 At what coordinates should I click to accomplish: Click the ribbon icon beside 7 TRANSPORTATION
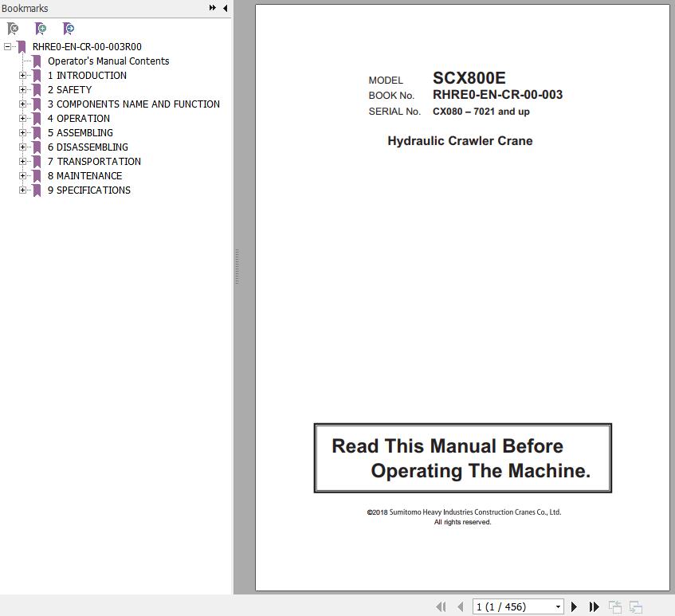(x=37, y=162)
